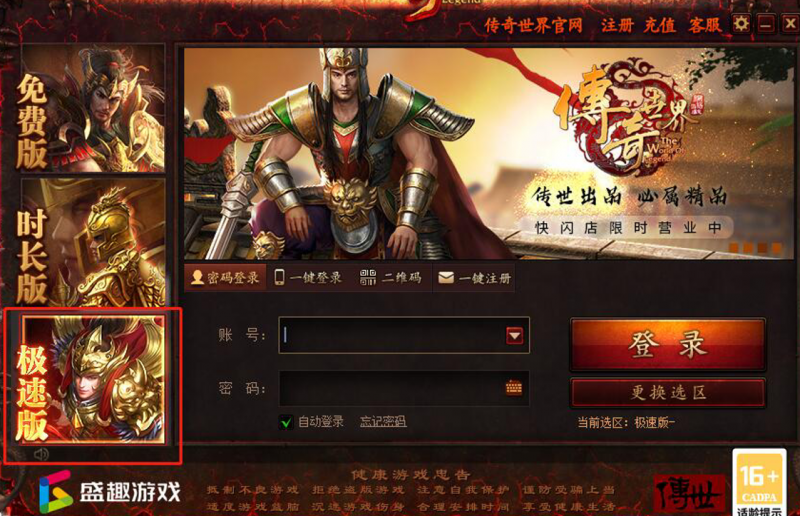
Task: Open the settings gear icon
Action: [x=741, y=23]
